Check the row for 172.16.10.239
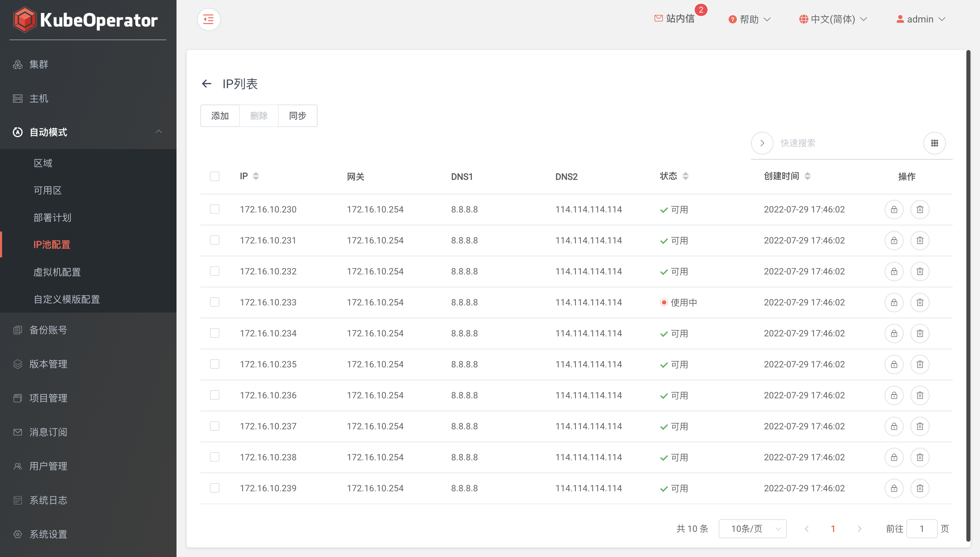Screen dimensions: 980x557 214,488
